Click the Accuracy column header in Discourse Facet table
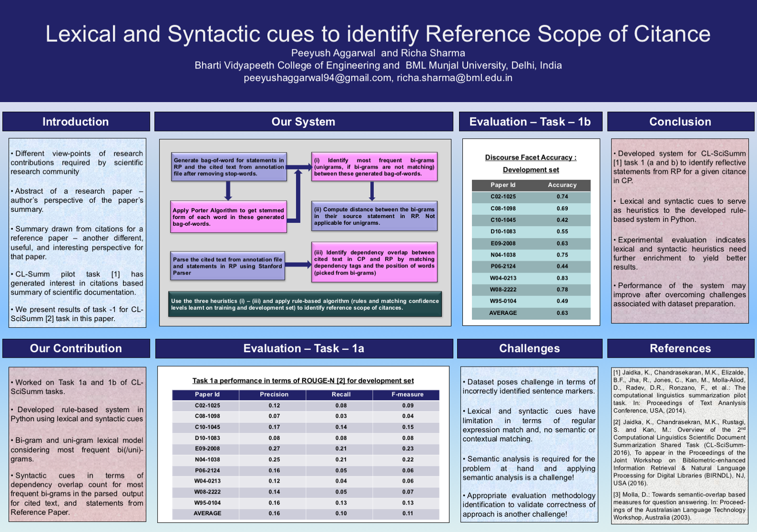This screenshot has height=532, width=757. [562, 185]
